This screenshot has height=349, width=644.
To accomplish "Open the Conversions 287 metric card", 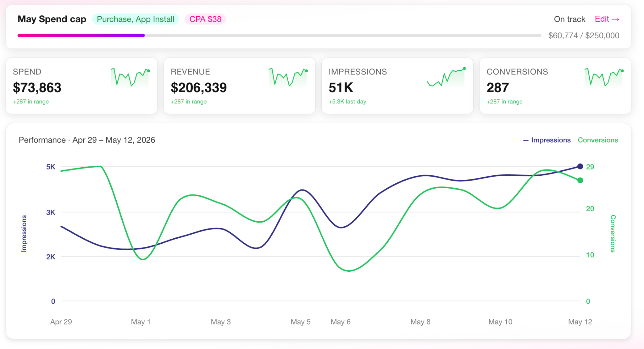I will [555, 86].
